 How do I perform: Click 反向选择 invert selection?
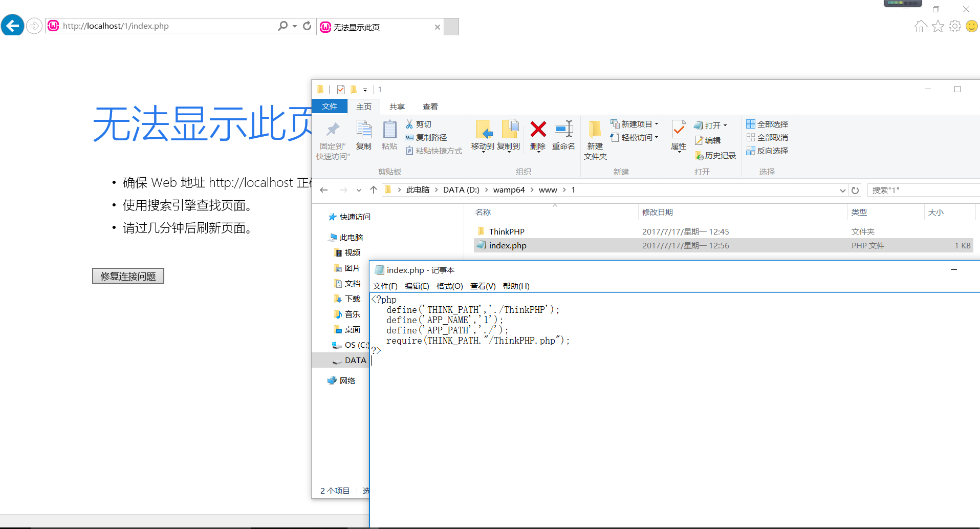point(767,151)
